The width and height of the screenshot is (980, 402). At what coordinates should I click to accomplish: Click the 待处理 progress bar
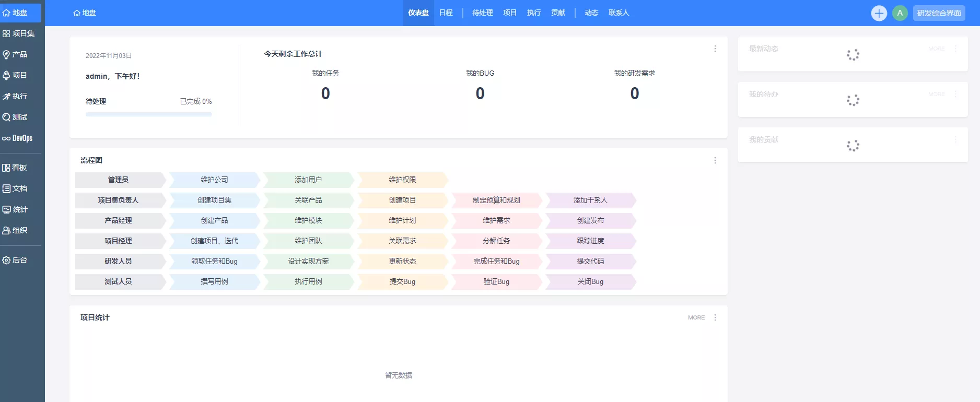click(149, 114)
